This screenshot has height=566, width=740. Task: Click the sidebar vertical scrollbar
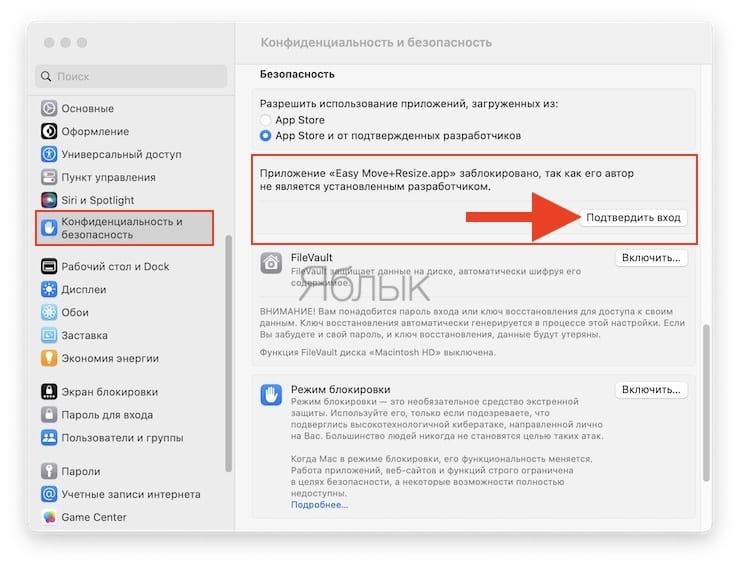pyautogui.click(x=229, y=353)
